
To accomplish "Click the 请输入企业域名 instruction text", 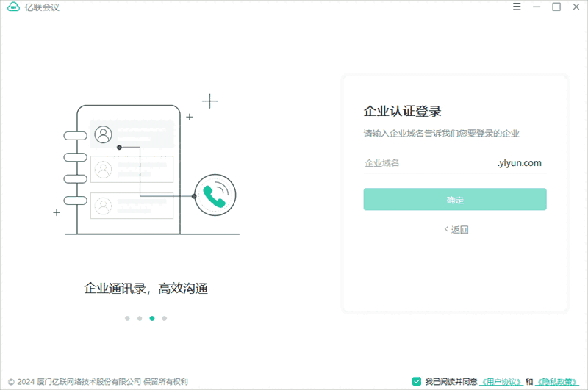I will coord(442,134).
